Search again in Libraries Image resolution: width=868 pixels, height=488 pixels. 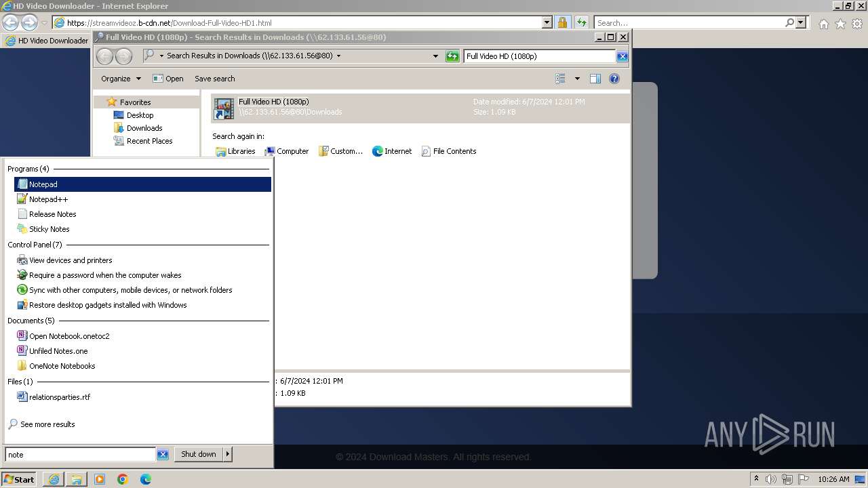(x=235, y=151)
